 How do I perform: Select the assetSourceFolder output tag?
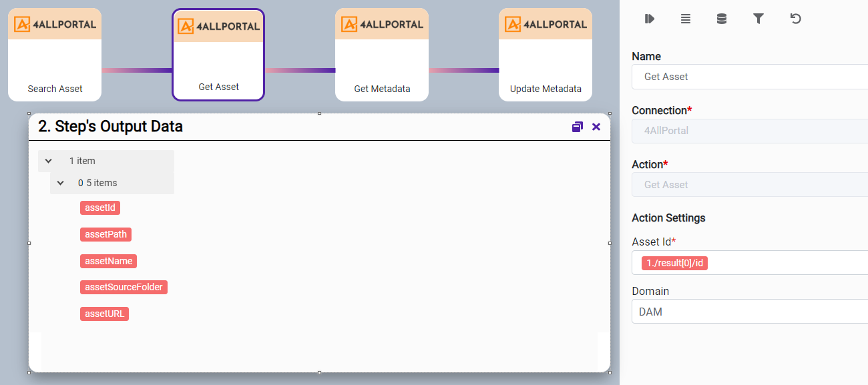[x=124, y=287]
